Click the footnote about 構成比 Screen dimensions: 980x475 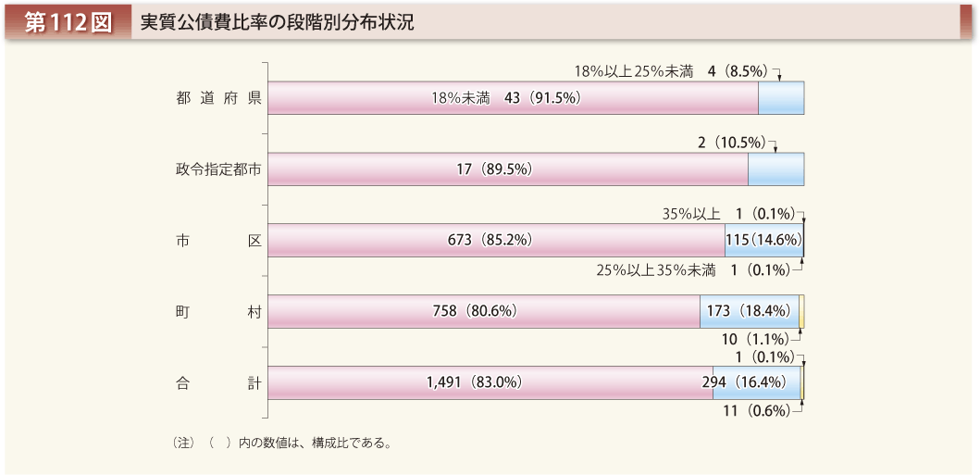(x=281, y=445)
